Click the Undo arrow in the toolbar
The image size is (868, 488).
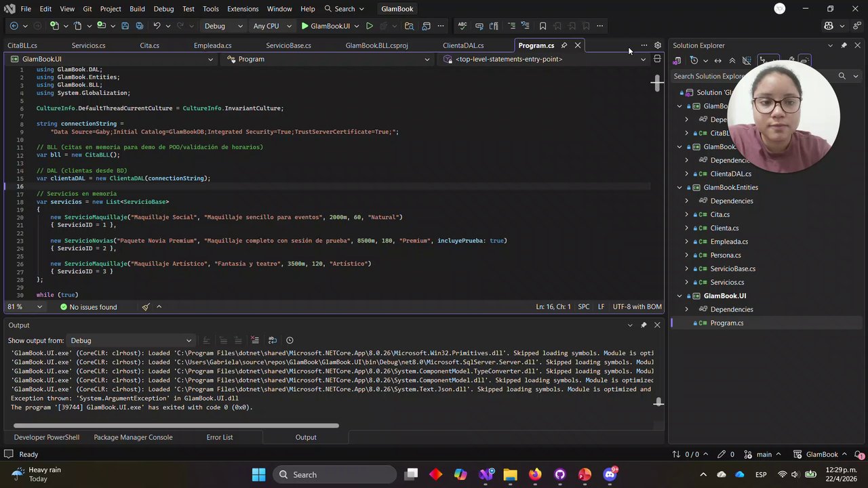[157, 26]
